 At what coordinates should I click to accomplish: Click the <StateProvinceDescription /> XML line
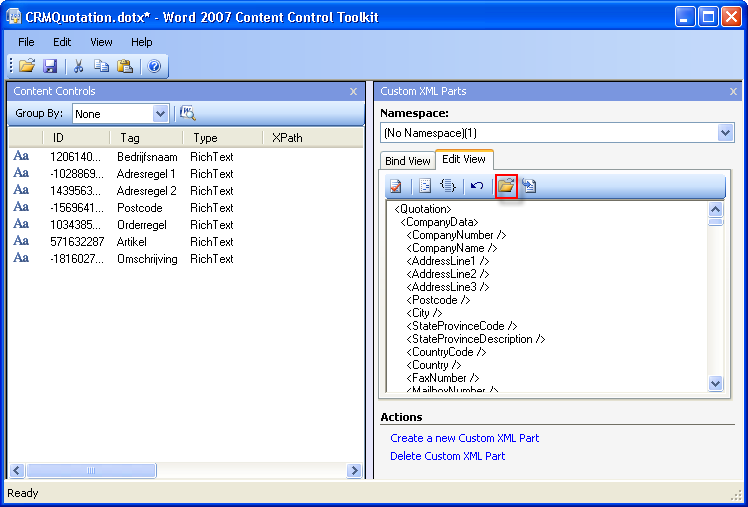tap(476, 339)
